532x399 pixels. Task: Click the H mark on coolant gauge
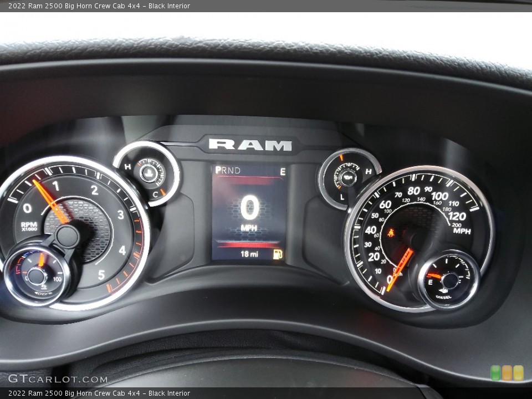tap(127, 167)
